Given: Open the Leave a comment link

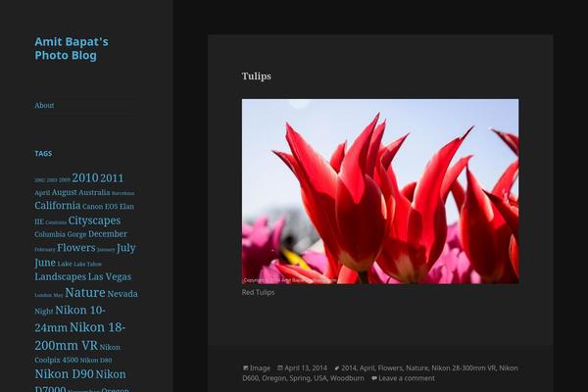Looking at the screenshot, I should 407,378.
